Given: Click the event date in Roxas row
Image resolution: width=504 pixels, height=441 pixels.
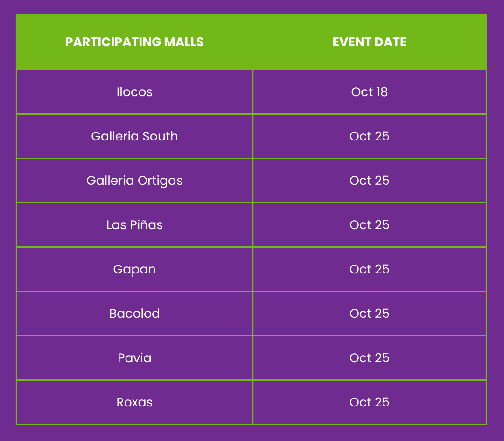Looking at the screenshot, I should point(369,402).
